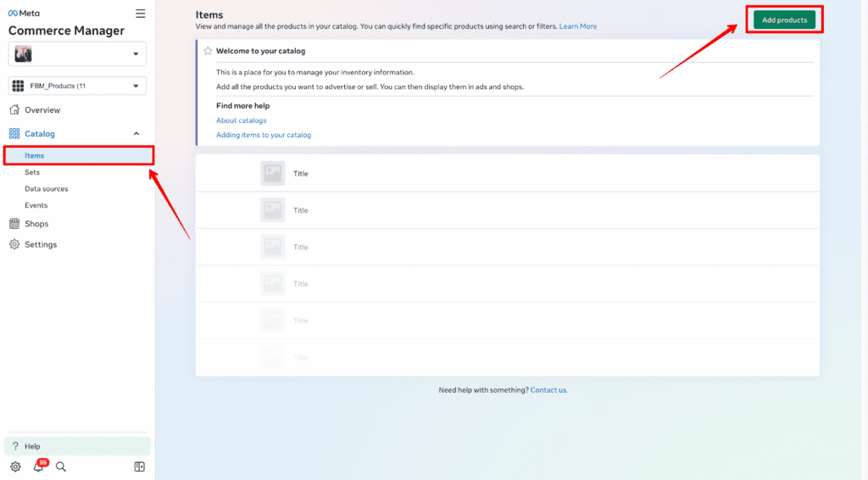Open the bottom-left gear settings icon
Screen dimensions: 868x480
(x=15, y=466)
